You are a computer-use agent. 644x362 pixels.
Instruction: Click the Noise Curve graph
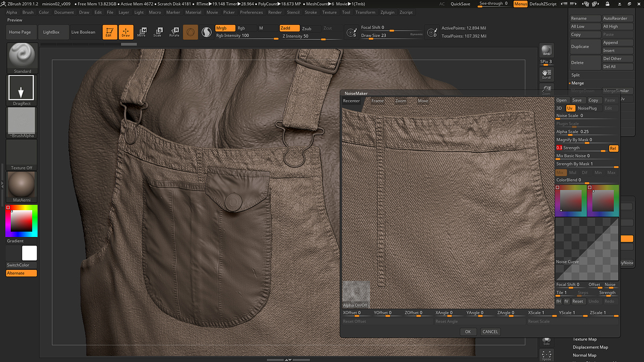tap(587, 249)
